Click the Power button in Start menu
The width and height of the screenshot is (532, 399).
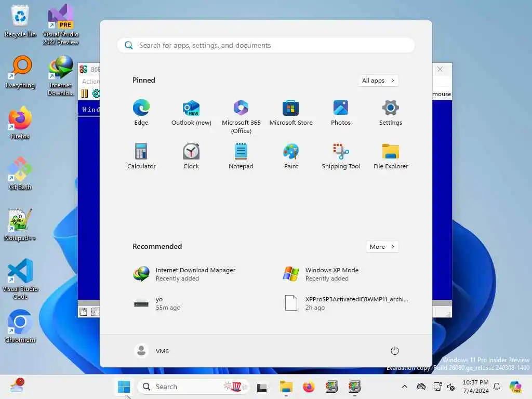click(x=394, y=351)
